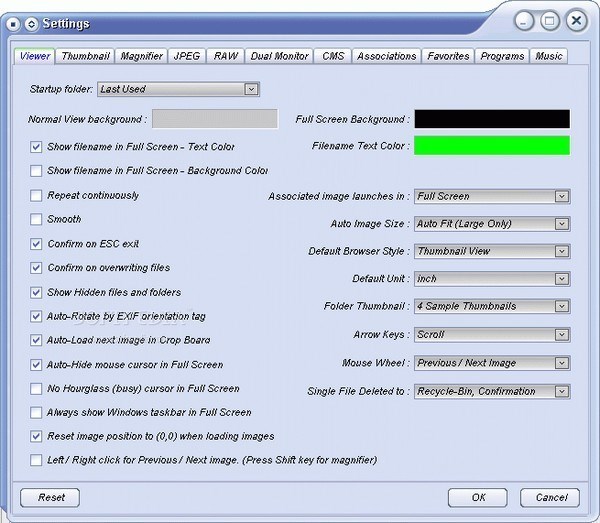The image size is (600, 523).
Task: Disable Show Hidden files and folders
Action: coord(36,293)
